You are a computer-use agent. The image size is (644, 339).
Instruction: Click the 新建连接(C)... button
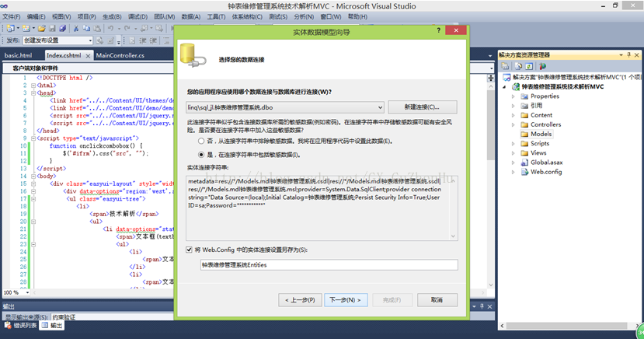(423, 107)
